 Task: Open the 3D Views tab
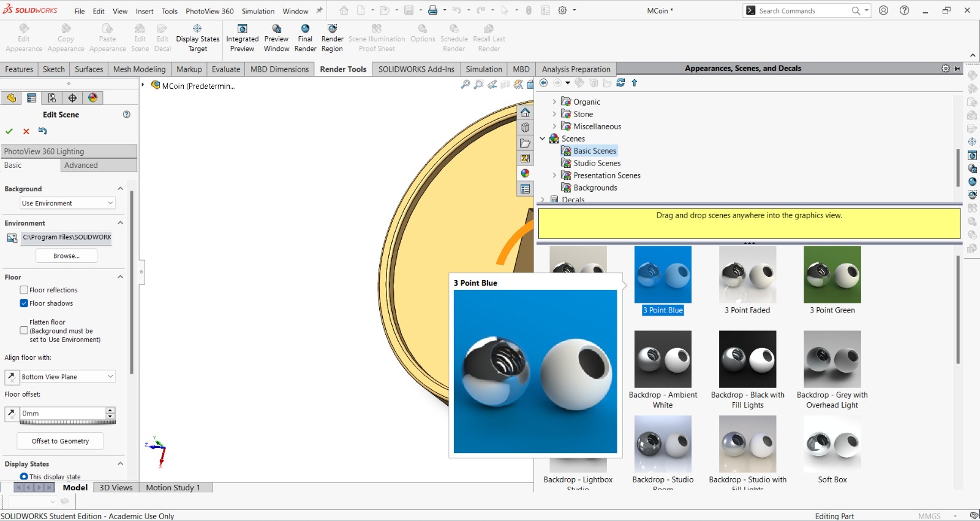tap(116, 488)
